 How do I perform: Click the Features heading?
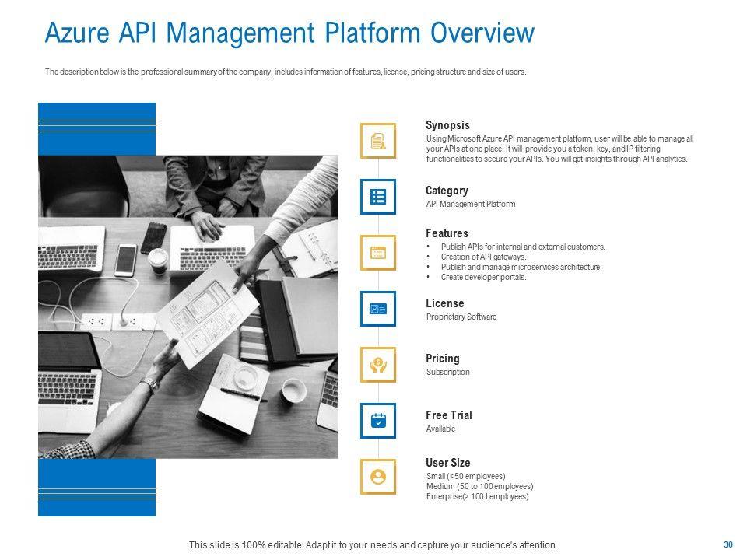447,233
